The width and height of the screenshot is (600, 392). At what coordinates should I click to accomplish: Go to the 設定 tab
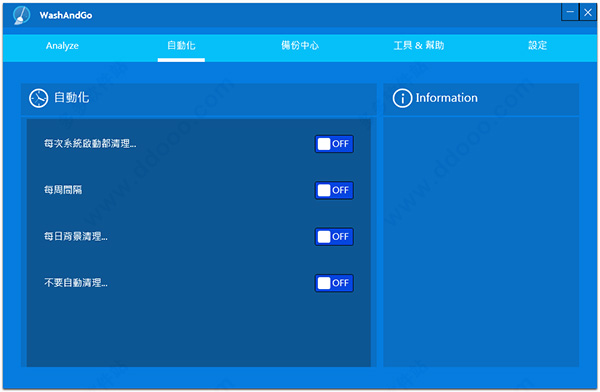click(x=538, y=46)
